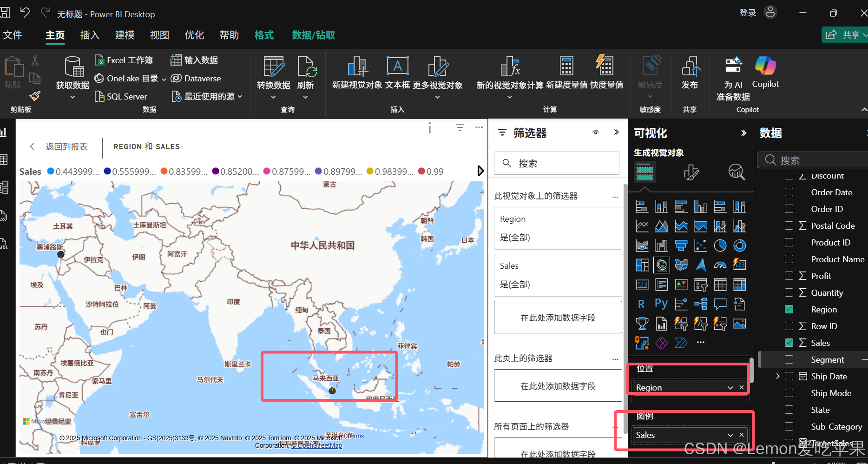
Task: Tick the Postal Code field checkbox
Action: (x=789, y=225)
